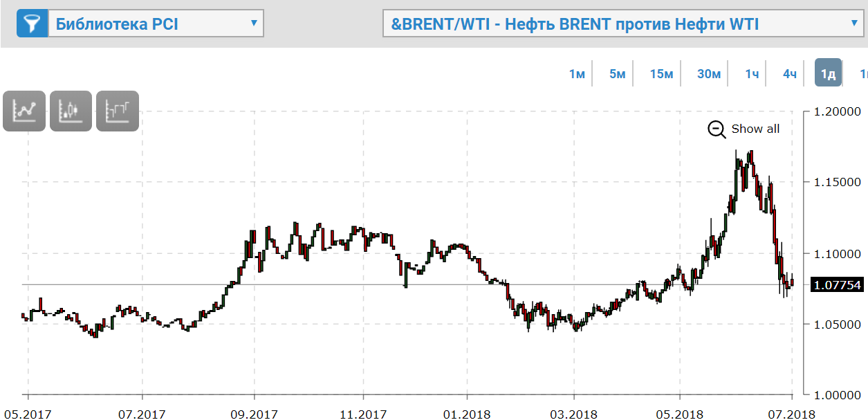Choose the 30м timeframe

pyautogui.click(x=709, y=73)
